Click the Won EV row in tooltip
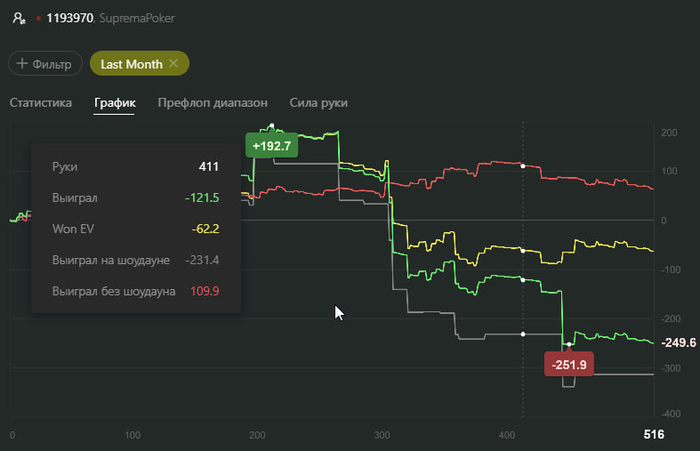This screenshot has width=700, height=451. click(x=135, y=229)
